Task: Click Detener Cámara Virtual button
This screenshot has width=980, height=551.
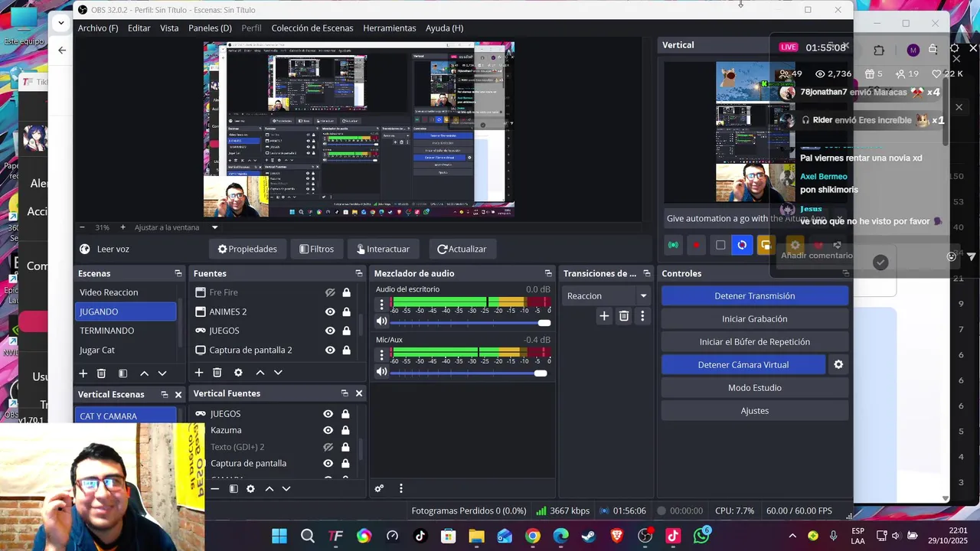Action: (743, 364)
